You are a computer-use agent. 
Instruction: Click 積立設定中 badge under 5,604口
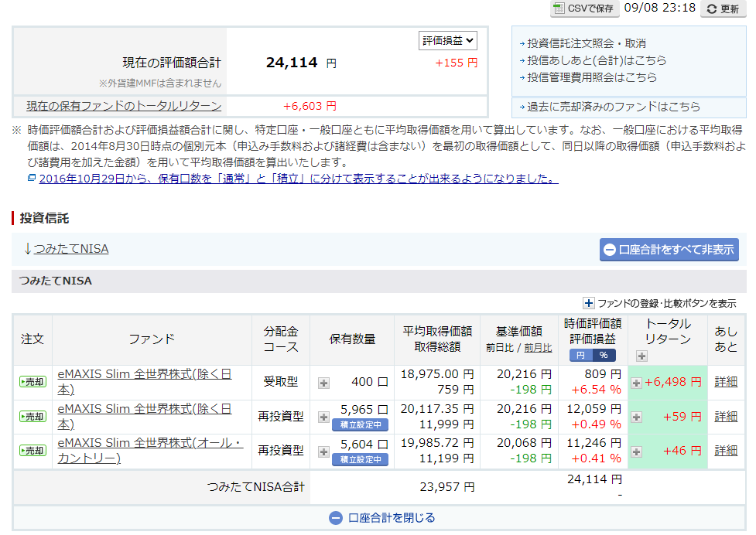point(360,459)
